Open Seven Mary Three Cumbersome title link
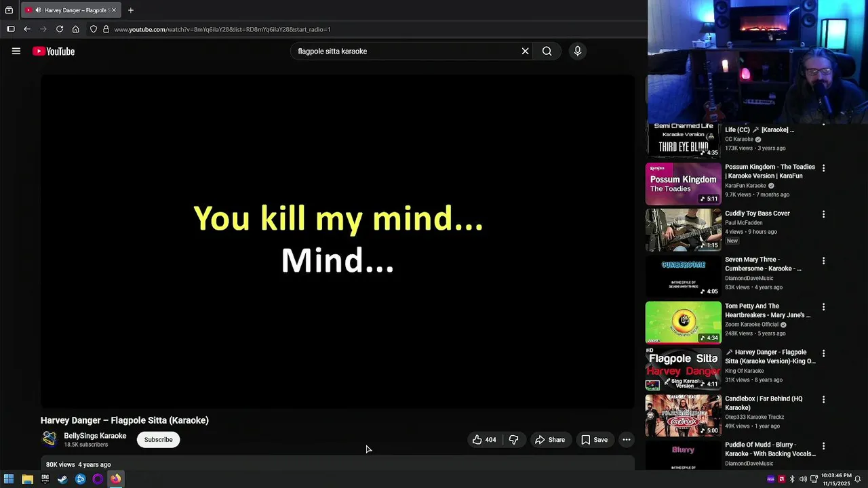868x488 pixels. pyautogui.click(x=764, y=264)
